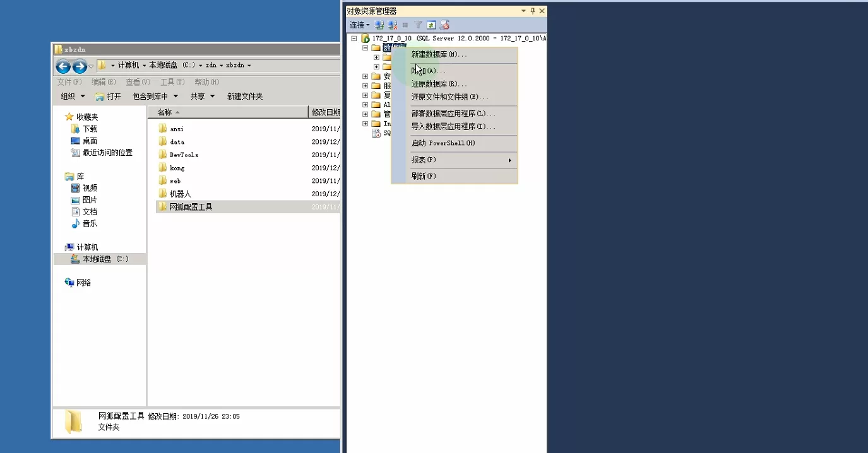The width and height of the screenshot is (868, 453).
Task: Click the connect Object Explorer icon
Action: [x=379, y=25]
